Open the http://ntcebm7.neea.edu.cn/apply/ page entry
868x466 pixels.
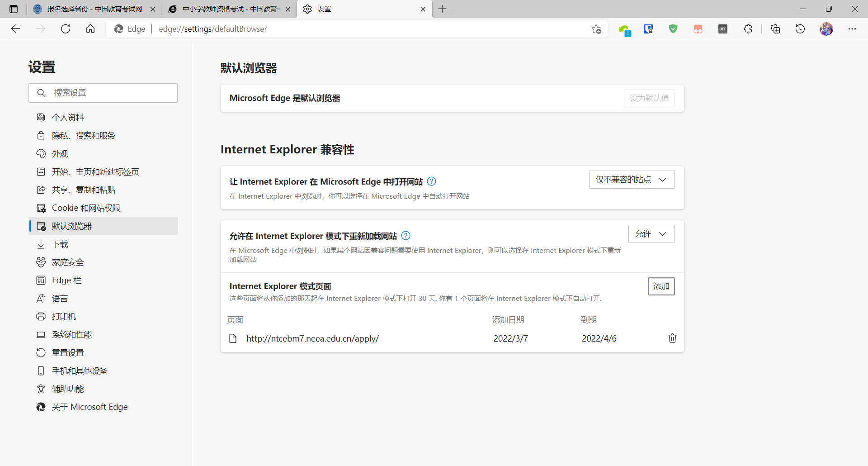coord(312,338)
